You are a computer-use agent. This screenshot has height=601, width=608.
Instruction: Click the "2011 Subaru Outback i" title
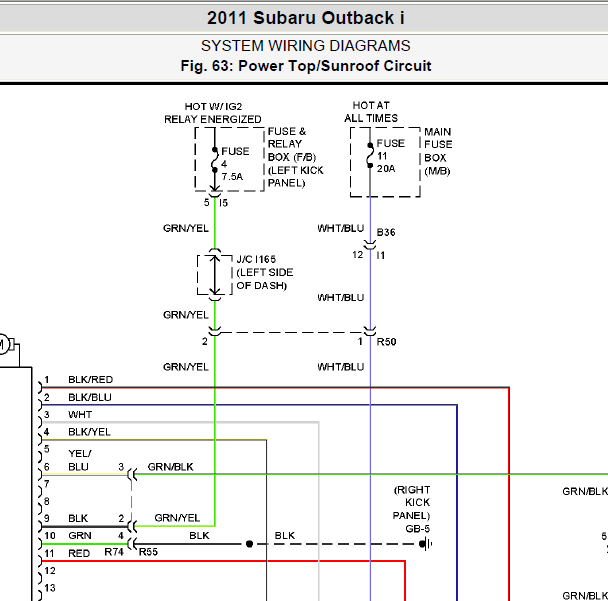[x=306, y=18]
